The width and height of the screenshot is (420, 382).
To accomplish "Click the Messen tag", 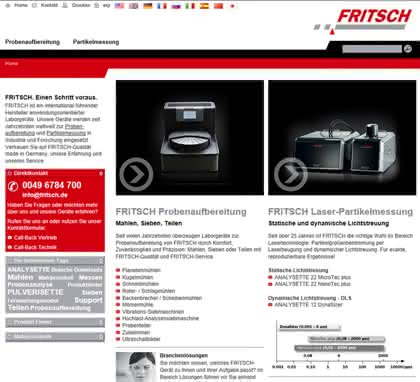I will coord(91,277).
